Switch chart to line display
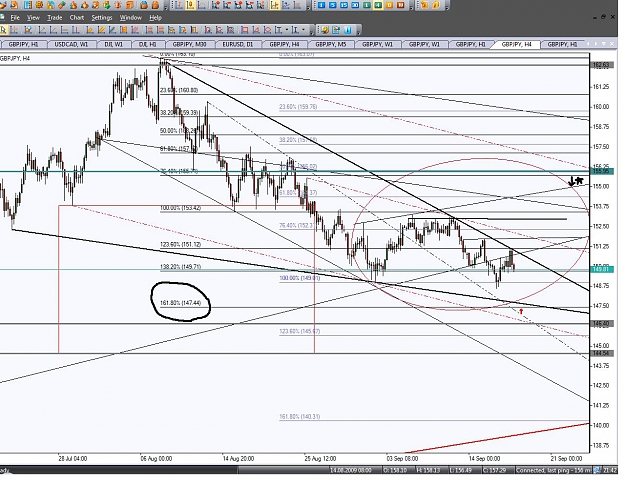Image resolution: width=625 pixels, height=485 pixels. 201,5
